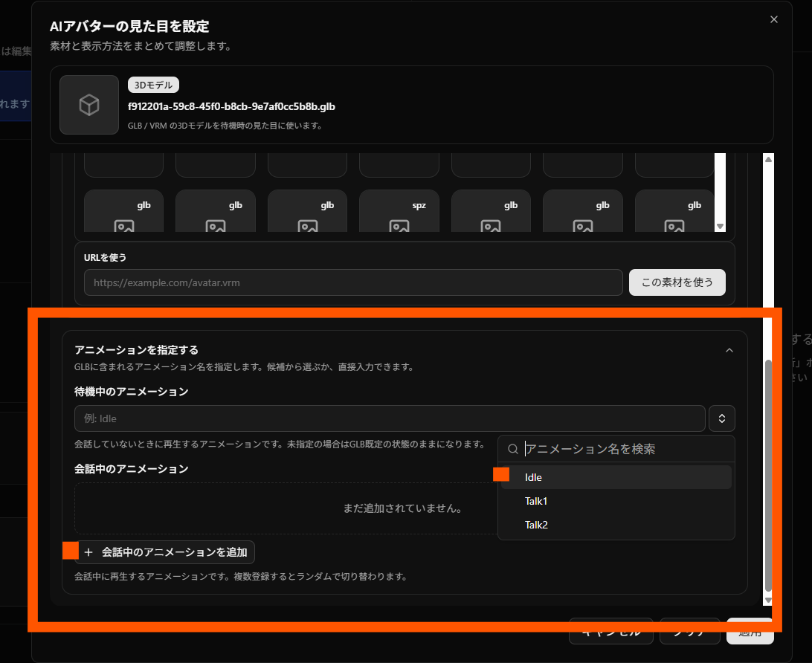Add a 会話中のアニメーション entry
This screenshot has height=663, width=812.
tap(165, 552)
